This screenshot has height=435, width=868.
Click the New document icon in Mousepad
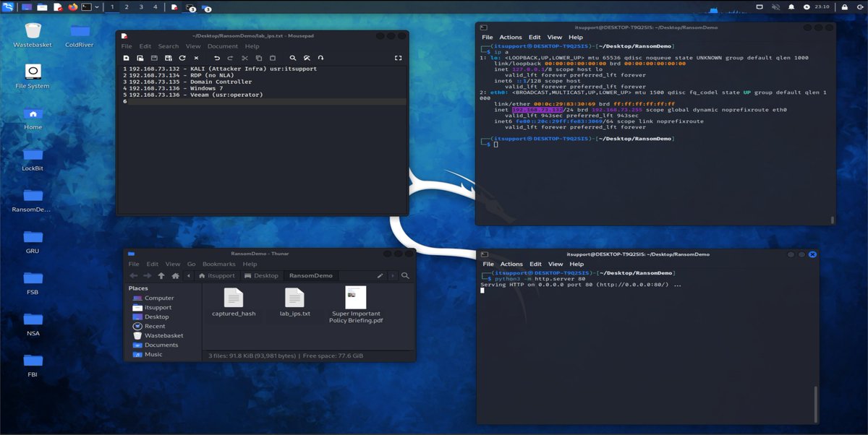(x=127, y=58)
